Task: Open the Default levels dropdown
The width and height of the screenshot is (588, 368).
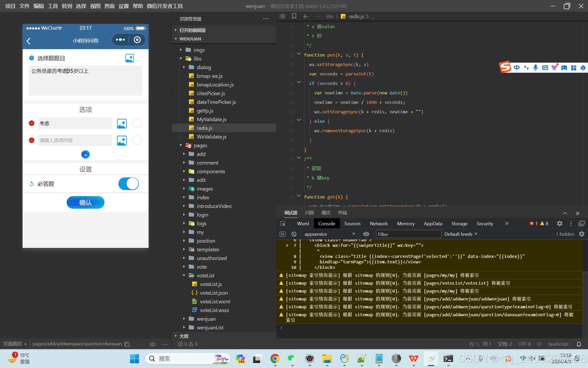Action: coord(460,234)
